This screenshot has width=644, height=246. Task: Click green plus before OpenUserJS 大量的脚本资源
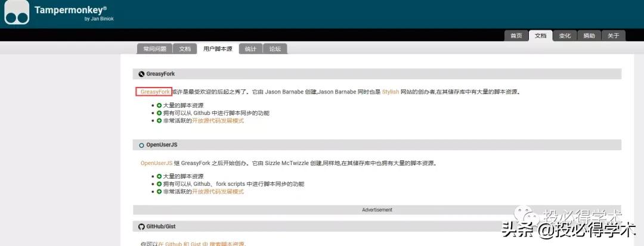159,176
